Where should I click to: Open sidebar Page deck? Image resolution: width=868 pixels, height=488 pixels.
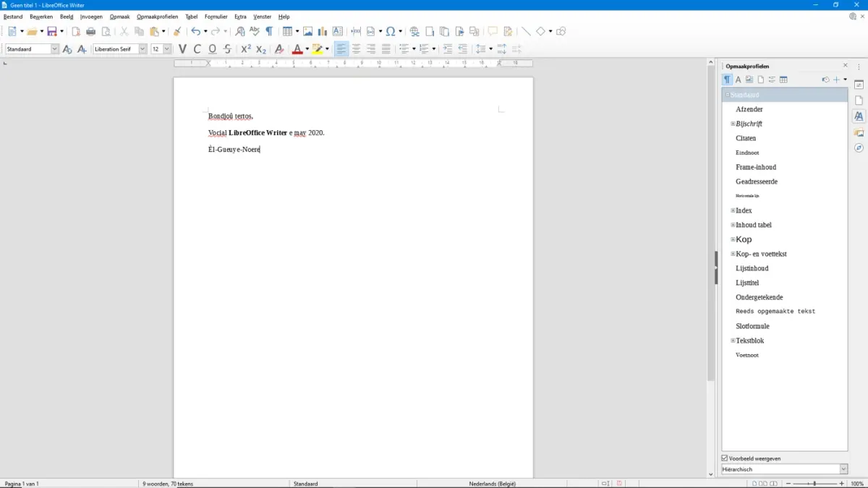pos(859,100)
